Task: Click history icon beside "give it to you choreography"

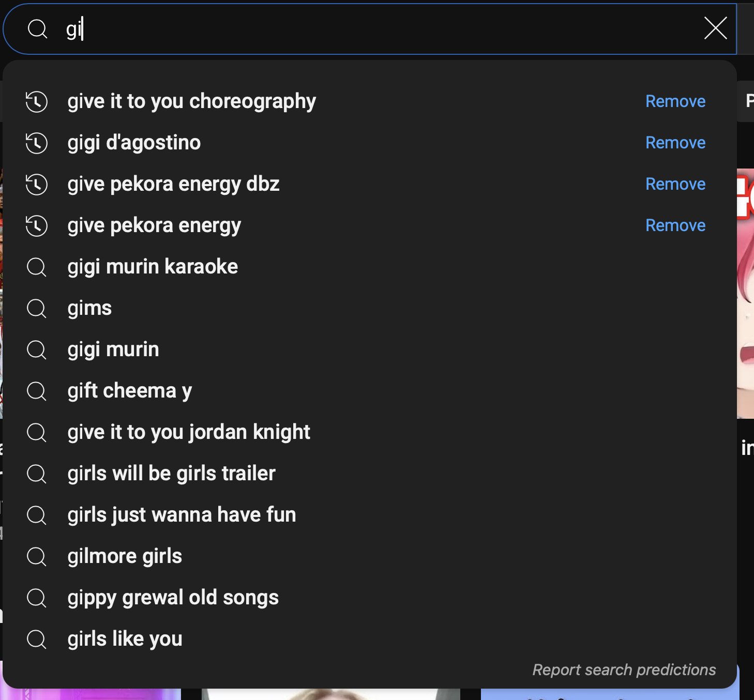Action: pos(37,101)
